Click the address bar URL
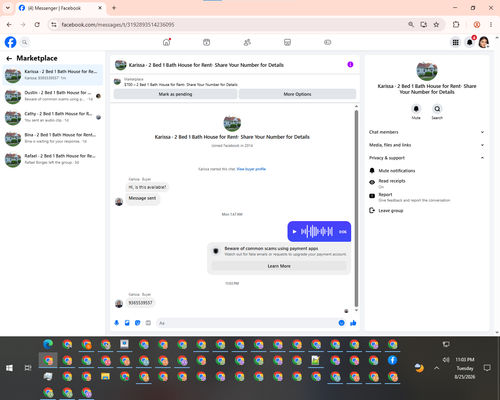Screen dimensions: 500x400 pos(118,25)
